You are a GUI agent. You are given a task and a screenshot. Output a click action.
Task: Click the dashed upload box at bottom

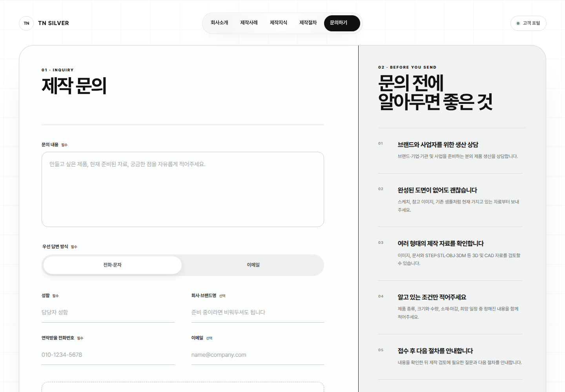[x=183, y=387]
